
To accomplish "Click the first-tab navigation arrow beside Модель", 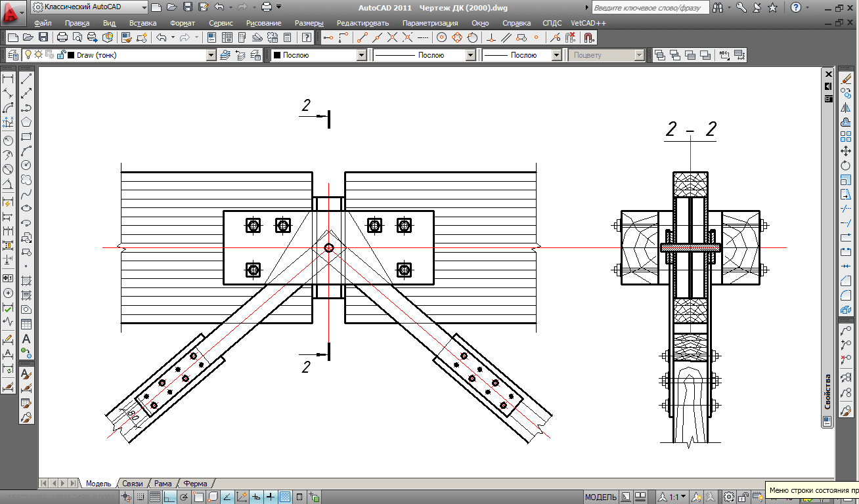I will click(x=44, y=484).
